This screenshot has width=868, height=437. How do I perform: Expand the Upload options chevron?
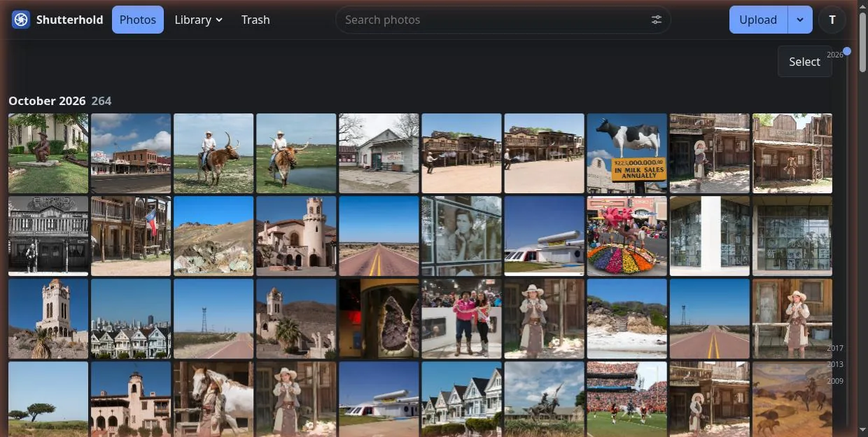tap(800, 20)
